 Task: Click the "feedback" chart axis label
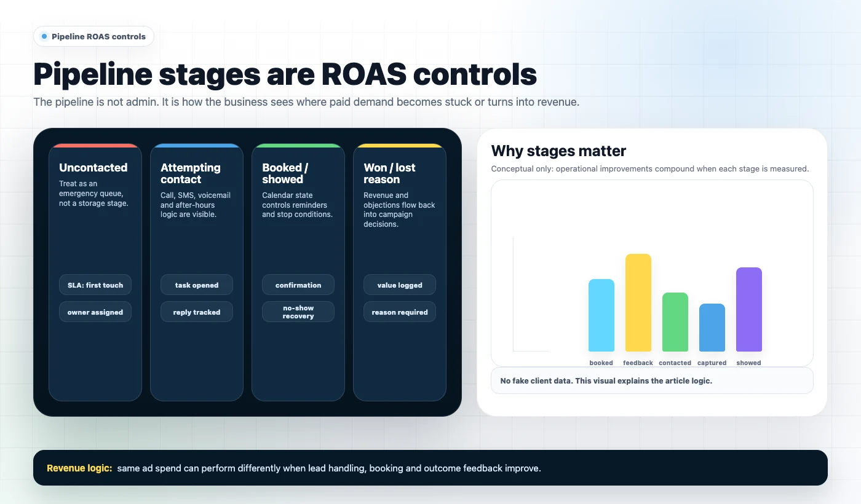(638, 363)
